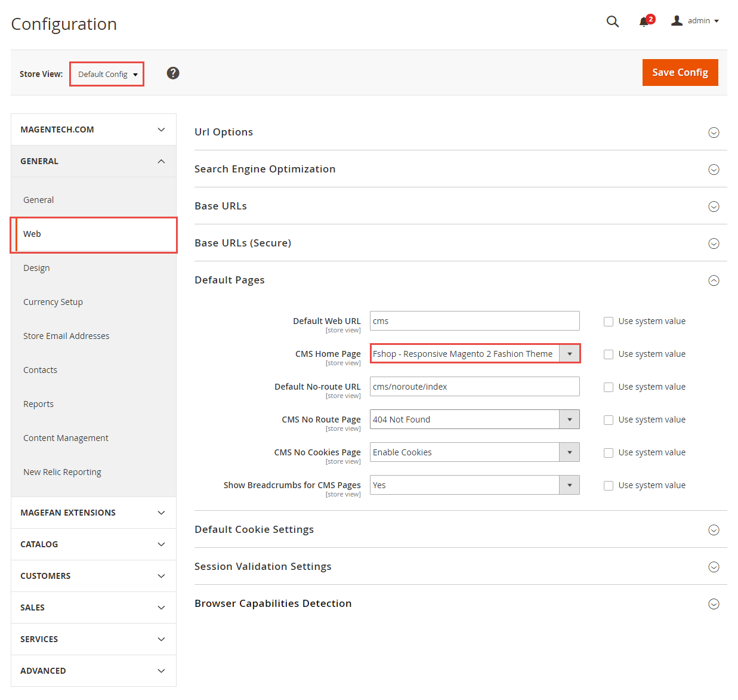Open the Currency Setup menu item
Screen dimensions: 738x700
[53, 302]
